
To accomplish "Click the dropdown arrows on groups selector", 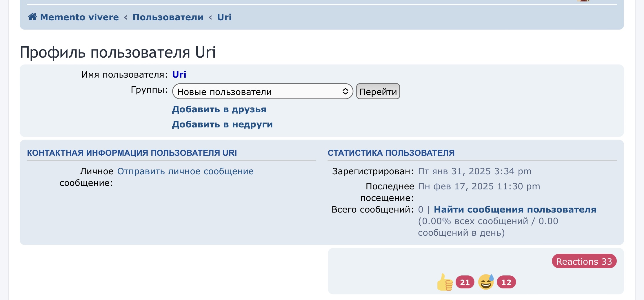I will pyautogui.click(x=345, y=92).
